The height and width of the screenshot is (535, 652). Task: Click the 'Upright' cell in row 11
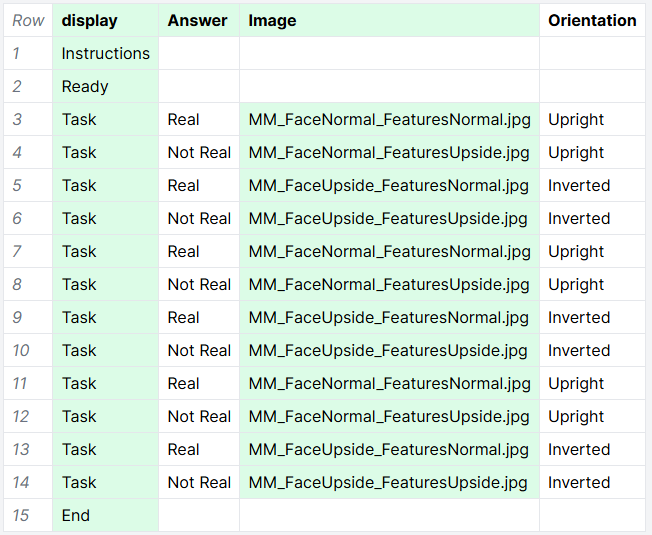pyautogui.click(x=592, y=383)
